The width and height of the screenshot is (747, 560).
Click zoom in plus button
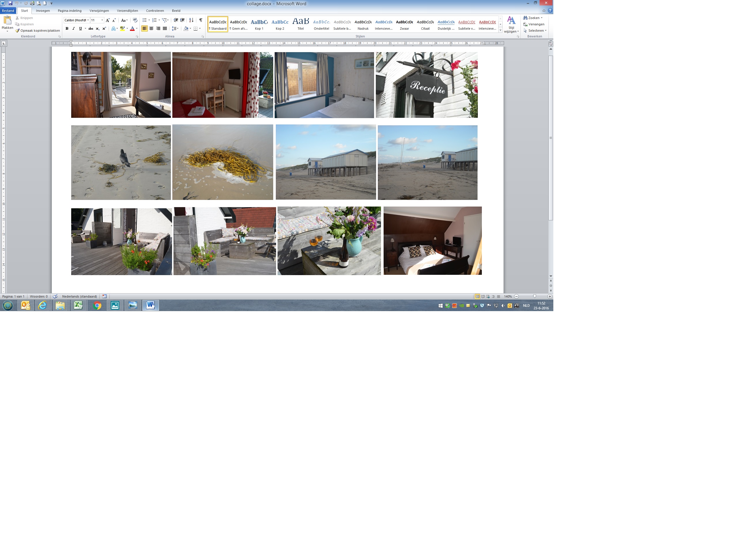(x=550, y=296)
